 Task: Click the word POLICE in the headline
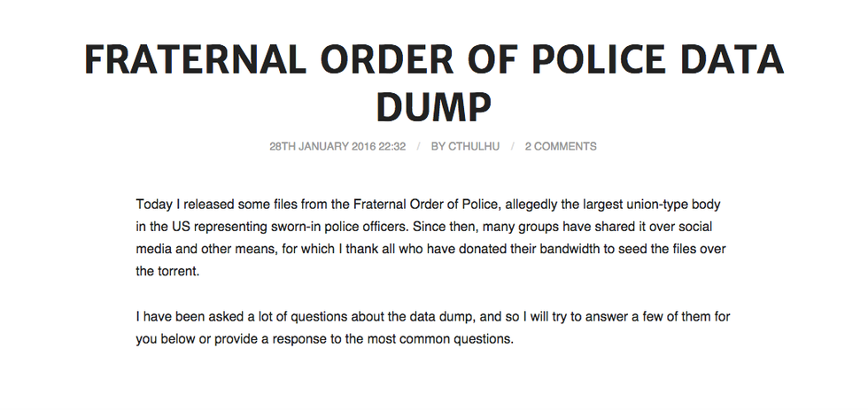tap(593, 62)
